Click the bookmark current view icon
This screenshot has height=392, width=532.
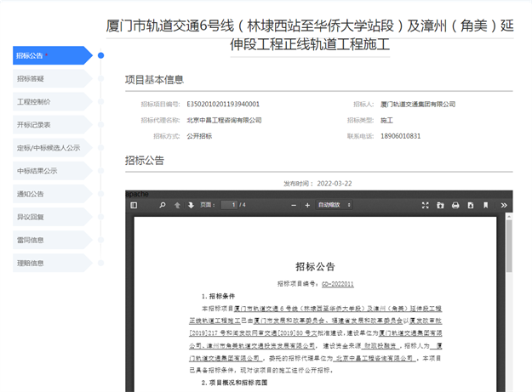(485, 205)
